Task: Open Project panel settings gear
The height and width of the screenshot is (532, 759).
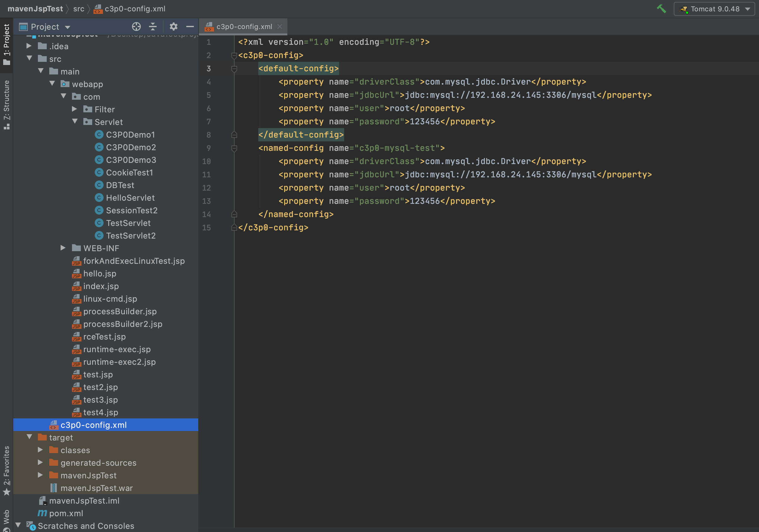Action: tap(174, 27)
